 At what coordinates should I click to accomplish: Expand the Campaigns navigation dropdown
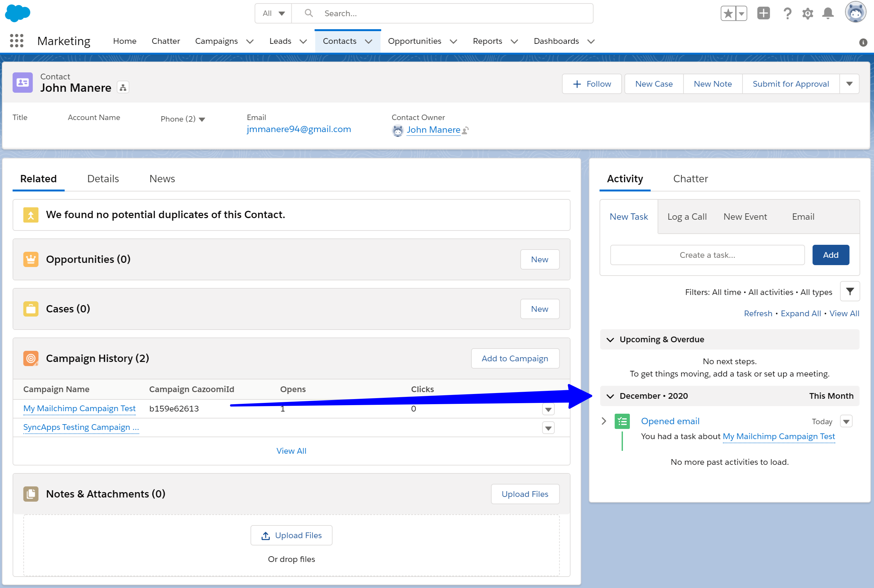250,41
